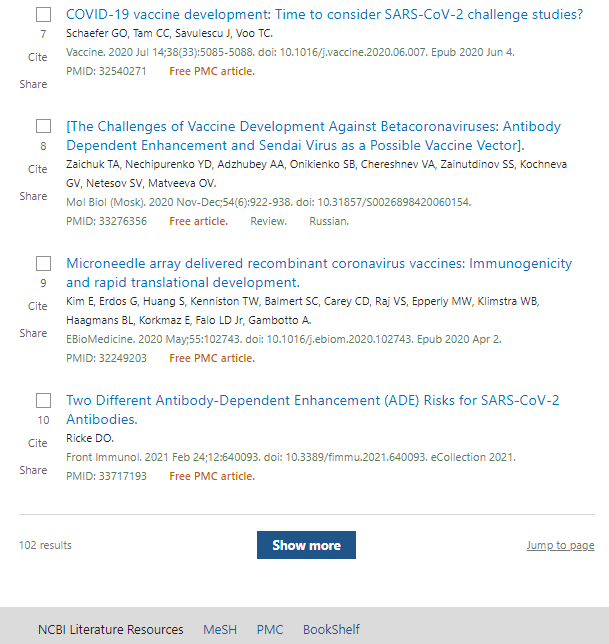Open the Betacoronaviruses vaccine challenges article
Viewport: 609px width, 644px height.
[x=313, y=136]
